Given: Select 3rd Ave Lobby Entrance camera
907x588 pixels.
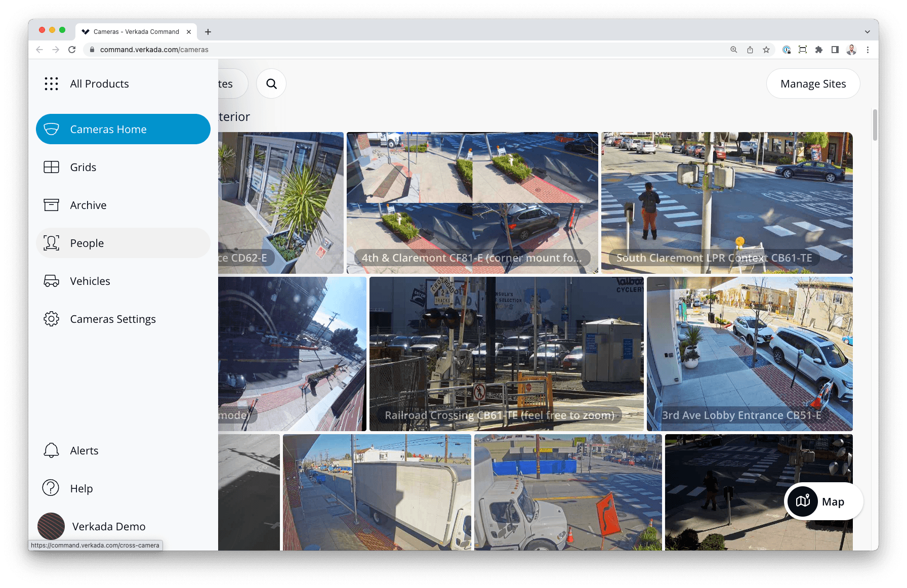Looking at the screenshot, I should point(749,354).
